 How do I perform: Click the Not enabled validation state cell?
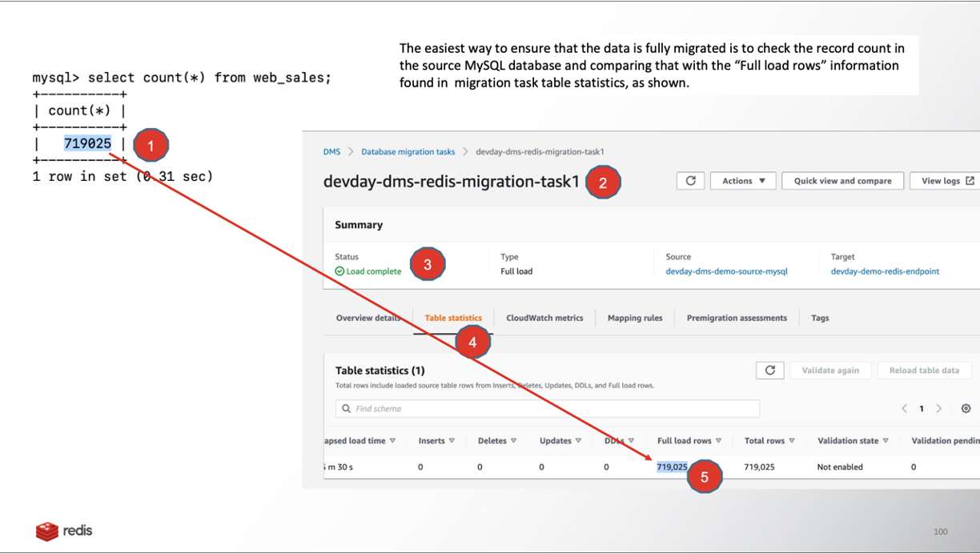tap(840, 467)
